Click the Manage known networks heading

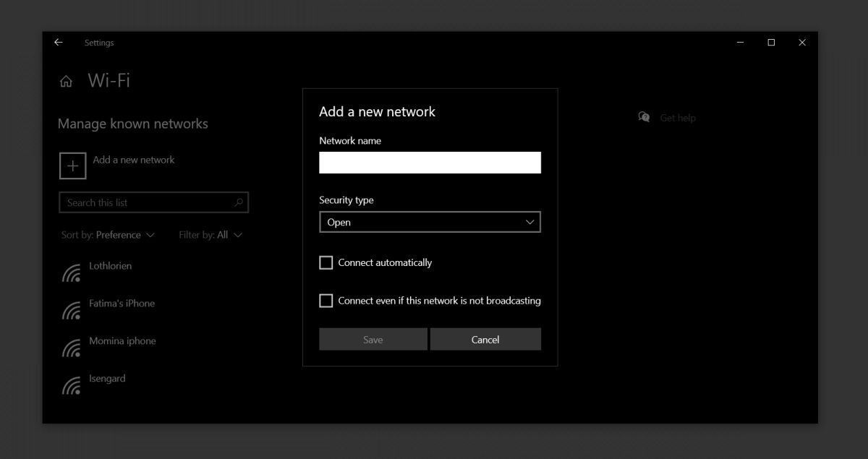[133, 124]
